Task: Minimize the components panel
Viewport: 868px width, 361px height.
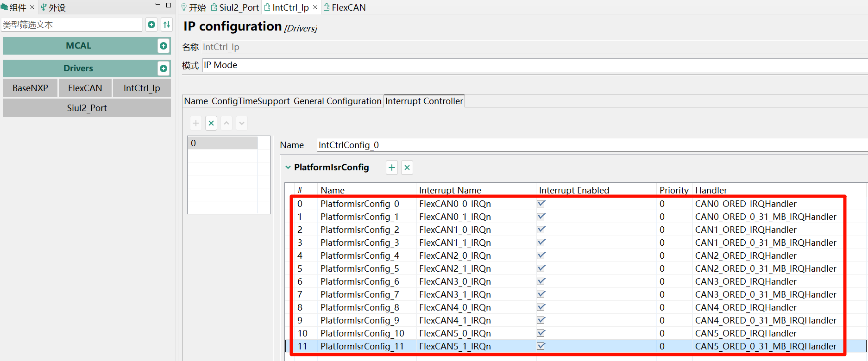Action: (158, 4)
